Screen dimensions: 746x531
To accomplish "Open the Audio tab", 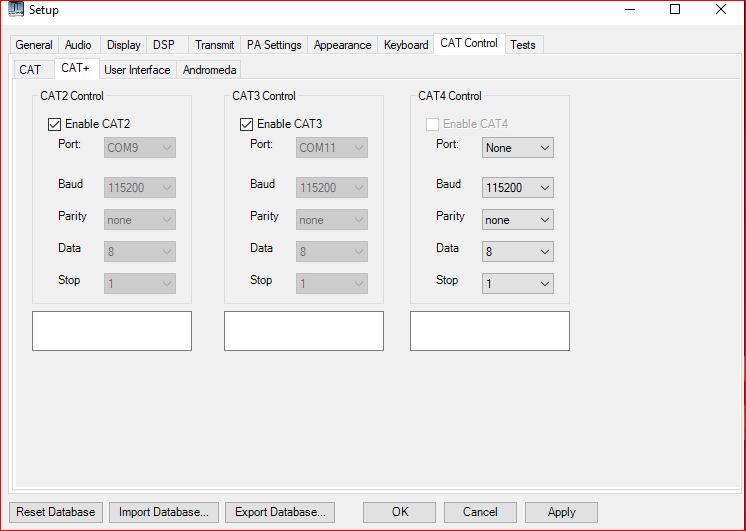I will (78, 45).
